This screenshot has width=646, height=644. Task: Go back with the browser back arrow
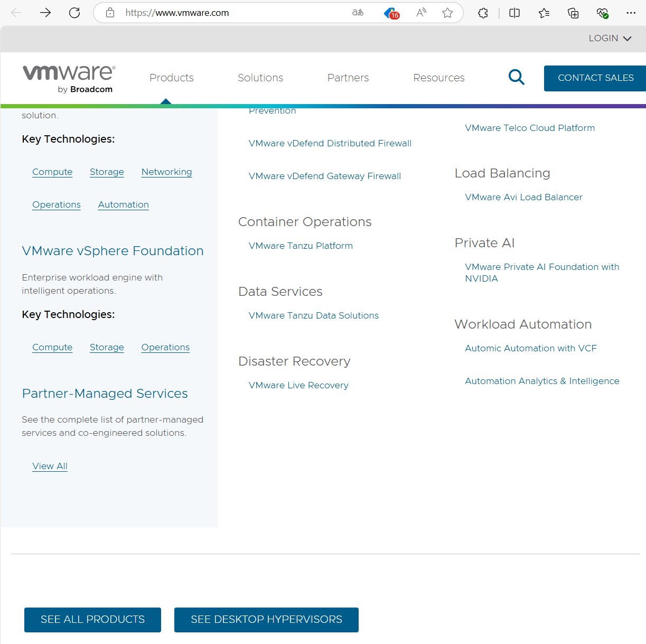point(16,13)
